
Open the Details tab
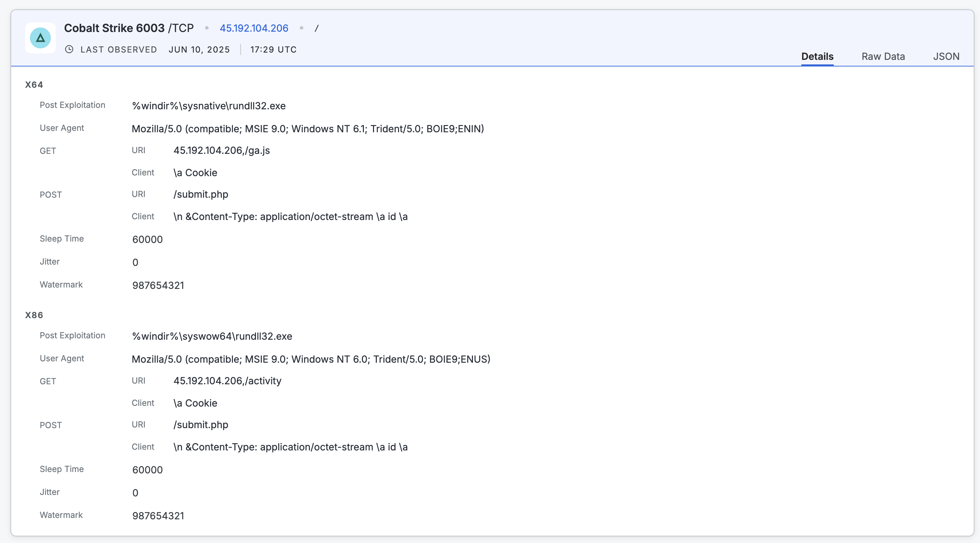pyautogui.click(x=817, y=56)
